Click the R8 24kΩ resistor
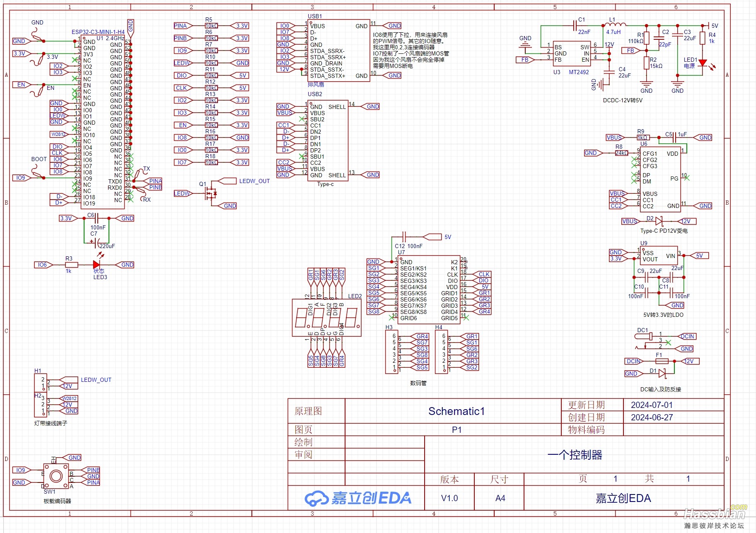 [621, 153]
